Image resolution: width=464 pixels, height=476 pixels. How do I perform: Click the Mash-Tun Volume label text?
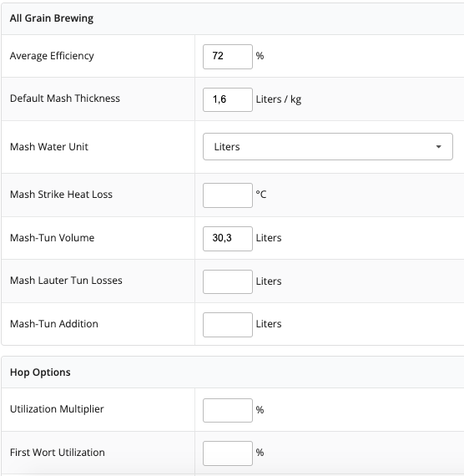point(52,238)
